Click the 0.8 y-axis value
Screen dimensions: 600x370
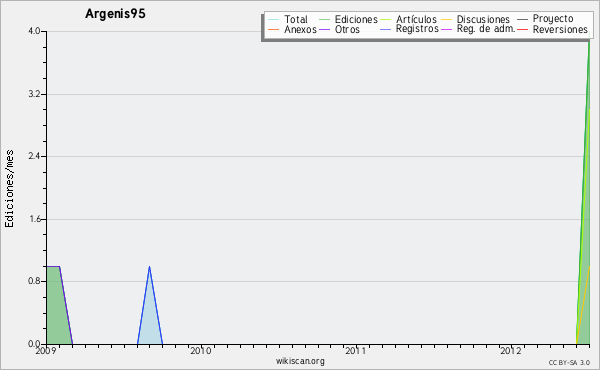pos(34,281)
